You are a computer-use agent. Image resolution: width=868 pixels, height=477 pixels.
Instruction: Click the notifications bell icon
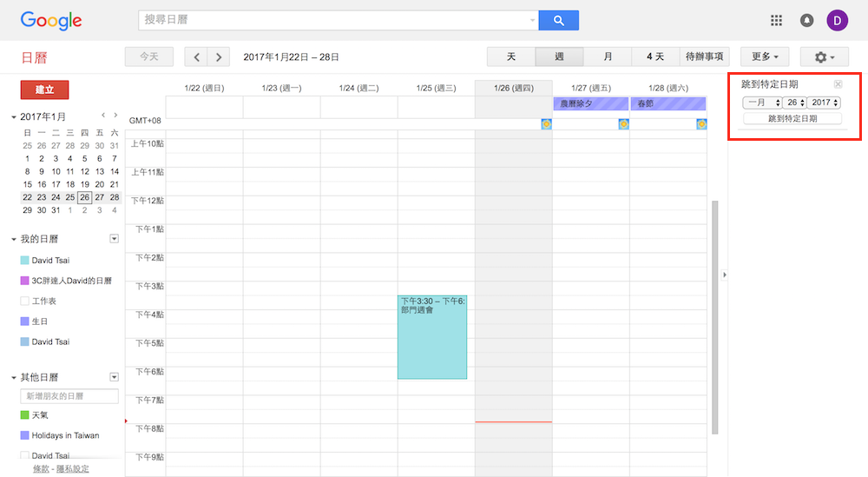click(806, 20)
